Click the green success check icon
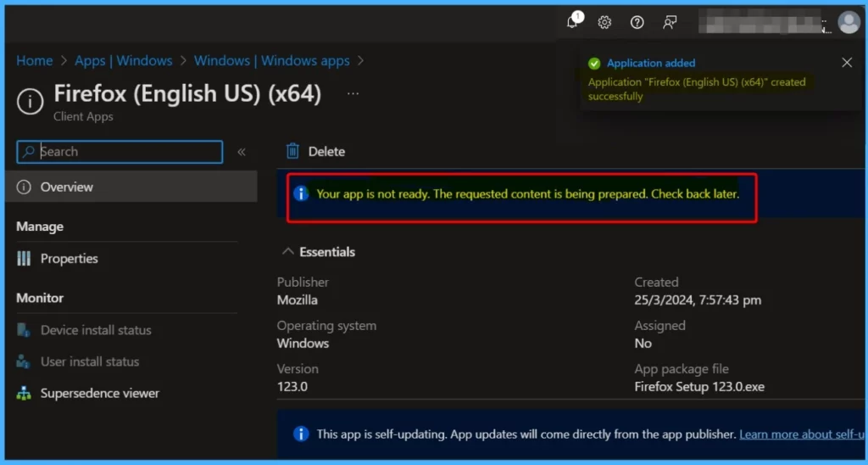Screen dimensions: 868x465 [594, 64]
